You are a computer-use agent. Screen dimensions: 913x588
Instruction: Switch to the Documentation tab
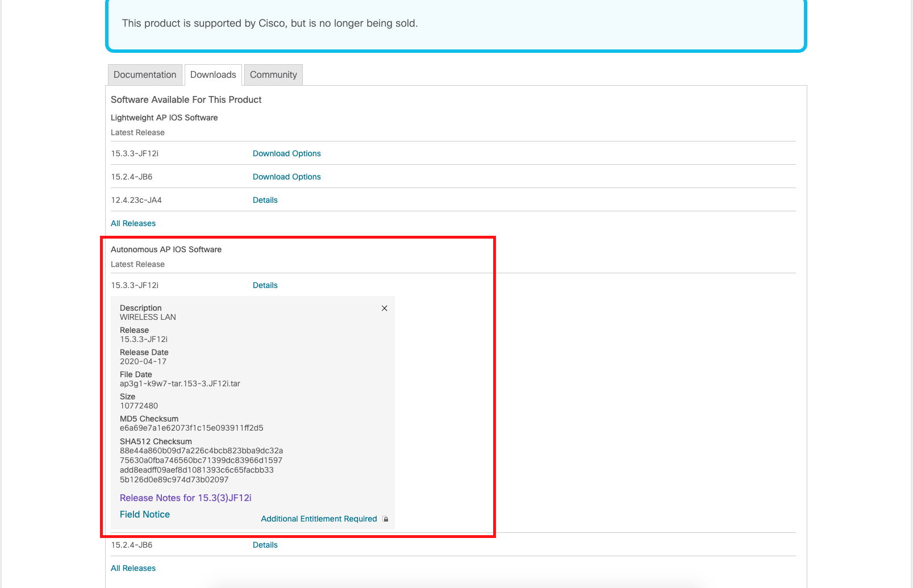tap(145, 74)
